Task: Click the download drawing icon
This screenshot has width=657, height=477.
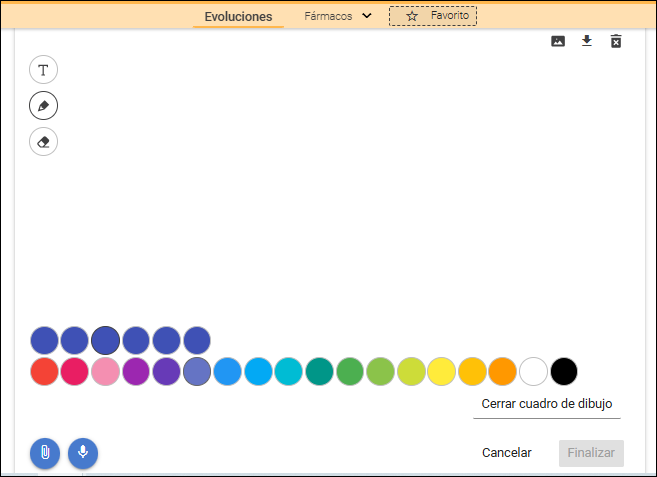Action: (x=587, y=41)
